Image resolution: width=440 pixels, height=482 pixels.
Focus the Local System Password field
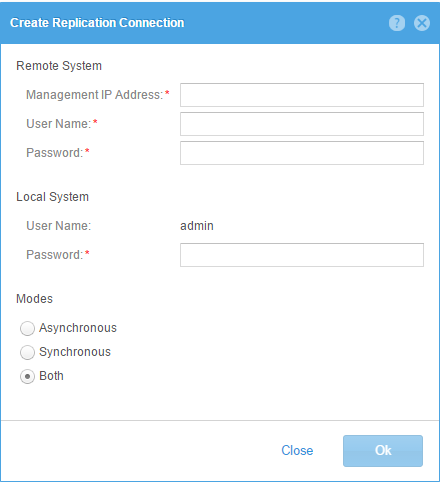tap(302, 255)
